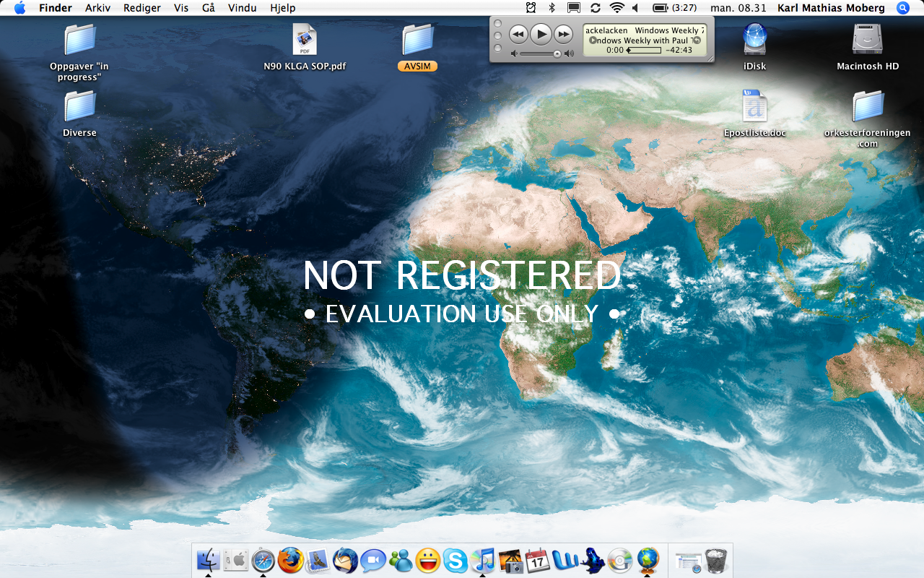
Task: Click the iTunes playback progress bar
Action: 644,51
